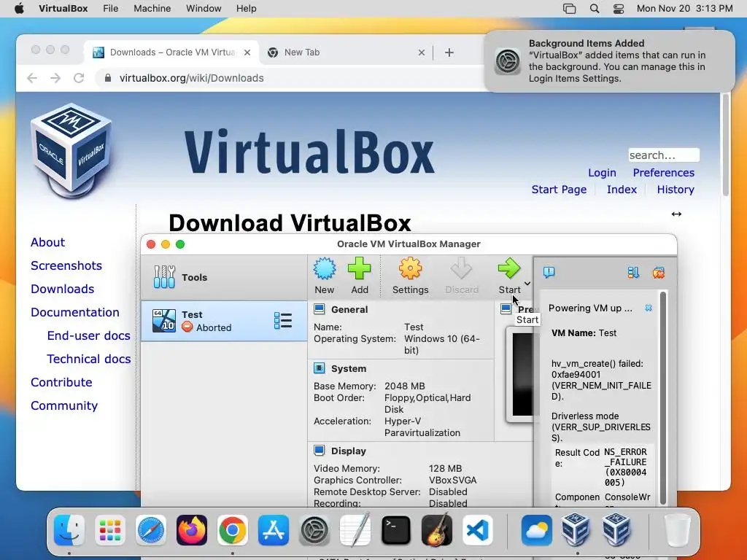Click the Display section monitor icon
The width and height of the screenshot is (747, 560).
point(320,451)
